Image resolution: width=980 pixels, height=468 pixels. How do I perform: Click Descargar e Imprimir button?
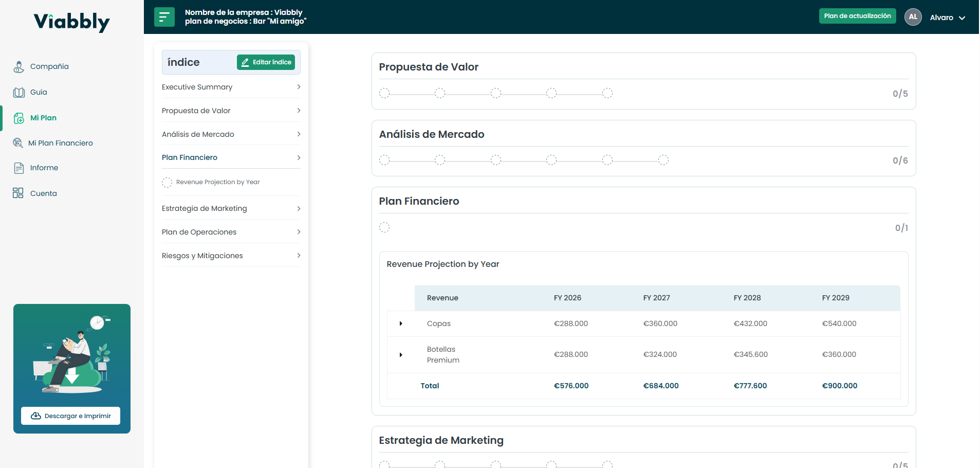click(x=71, y=416)
